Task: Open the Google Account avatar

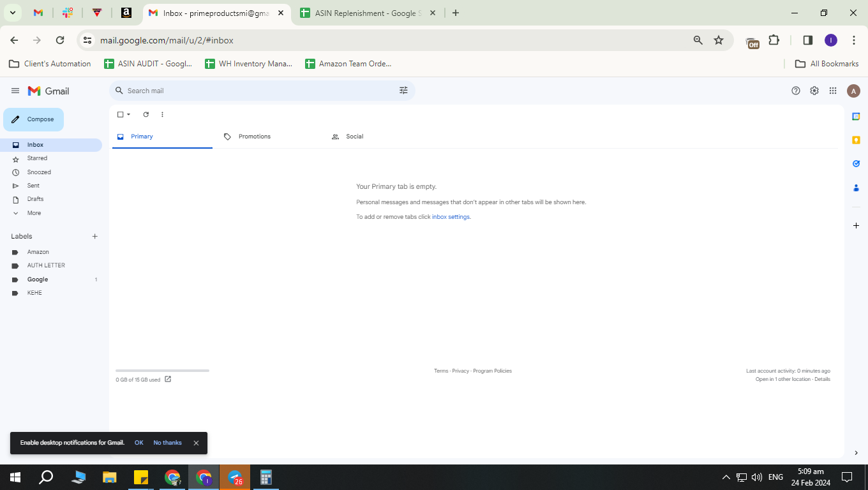Action: (853, 91)
